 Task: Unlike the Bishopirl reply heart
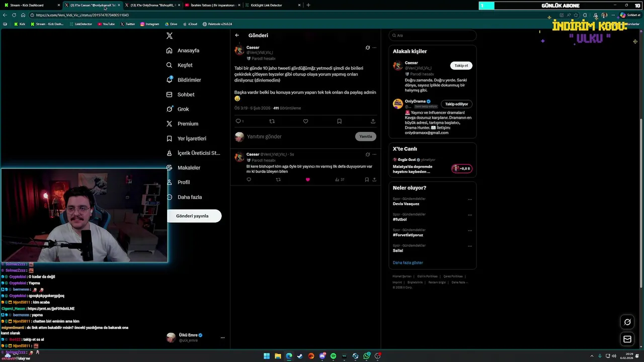pos(307,179)
